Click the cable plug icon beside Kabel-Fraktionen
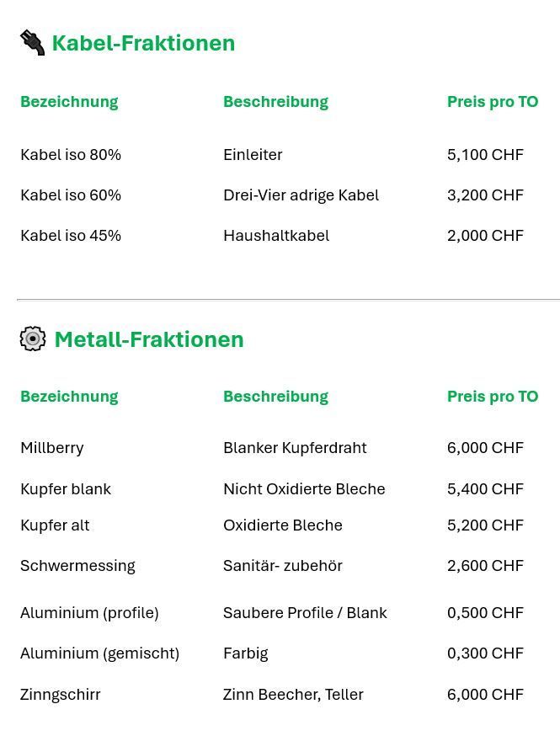 coord(32,42)
